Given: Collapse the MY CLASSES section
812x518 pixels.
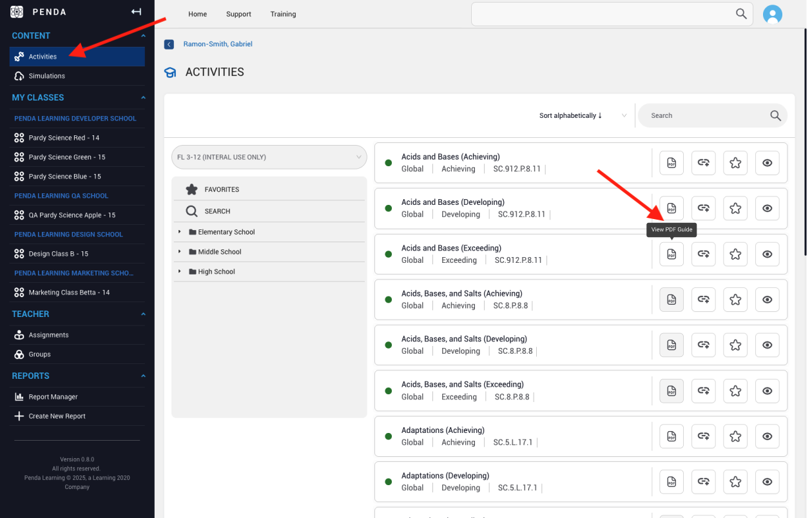Looking at the screenshot, I should 143,98.
